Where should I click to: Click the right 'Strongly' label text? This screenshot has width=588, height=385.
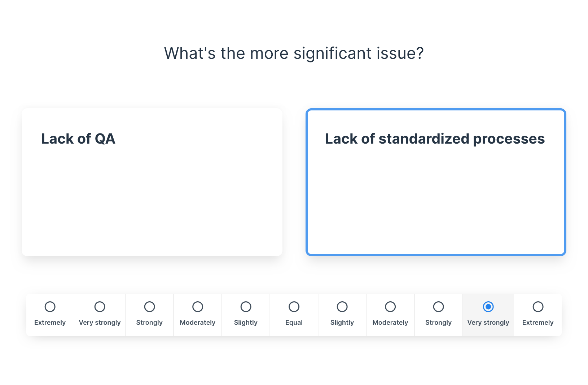pyautogui.click(x=438, y=323)
